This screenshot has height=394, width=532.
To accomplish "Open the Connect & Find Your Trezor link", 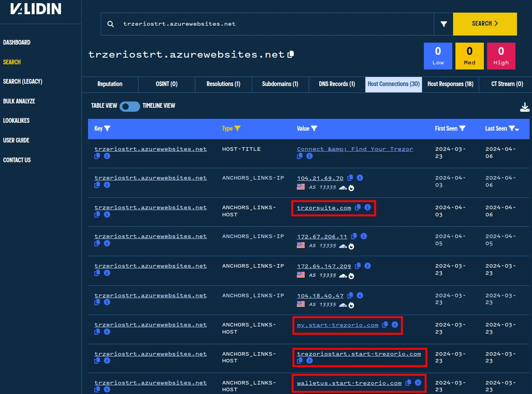I will [355, 149].
